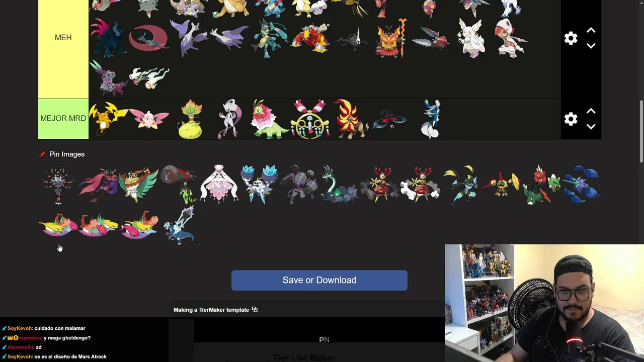
Task: Select the blue clawed Pokémon in the pool
Action: (x=582, y=185)
